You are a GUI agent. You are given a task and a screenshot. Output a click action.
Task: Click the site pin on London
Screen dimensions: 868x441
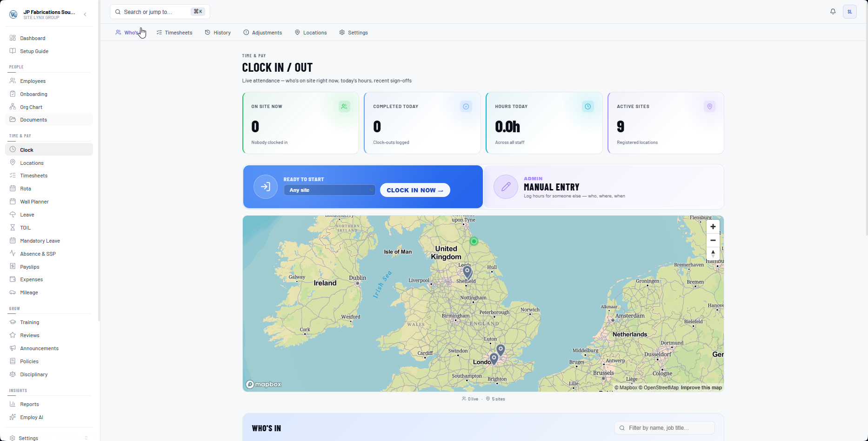pyautogui.click(x=494, y=359)
